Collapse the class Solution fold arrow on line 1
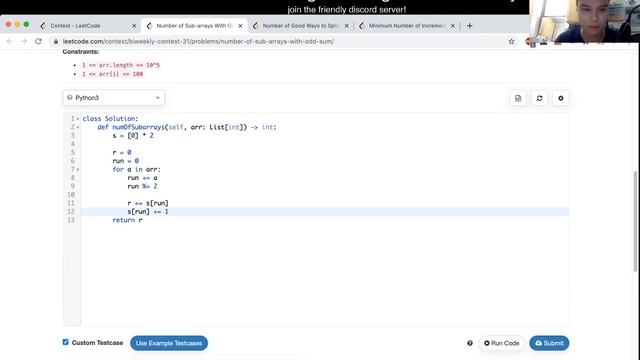640x360 pixels. click(x=78, y=119)
